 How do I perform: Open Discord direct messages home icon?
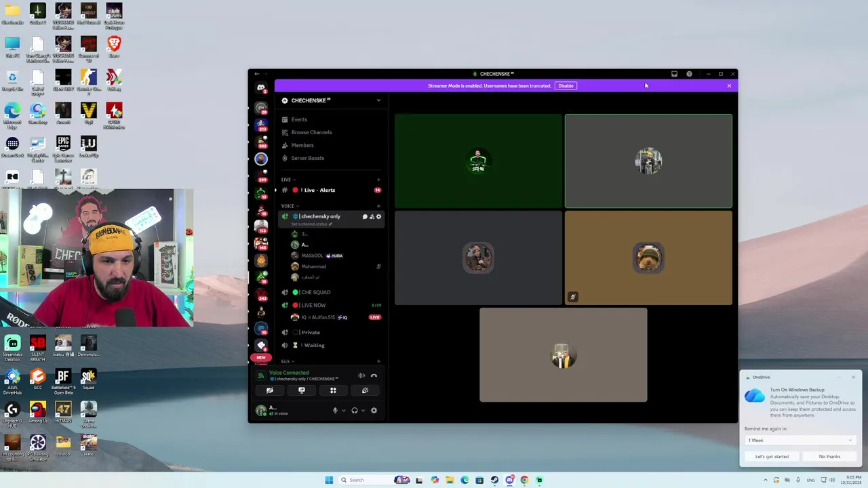tap(261, 88)
